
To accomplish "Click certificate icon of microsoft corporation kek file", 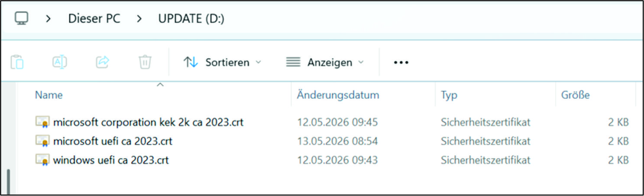I will tap(42, 123).
